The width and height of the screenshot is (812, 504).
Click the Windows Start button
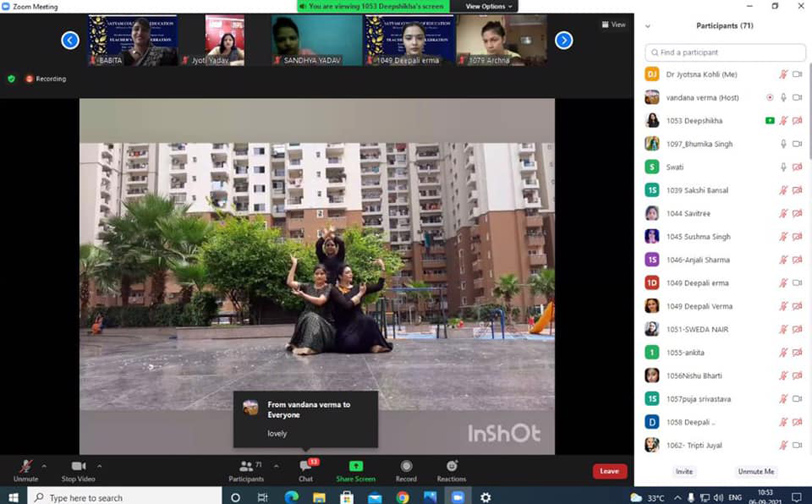tap(13, 497)
